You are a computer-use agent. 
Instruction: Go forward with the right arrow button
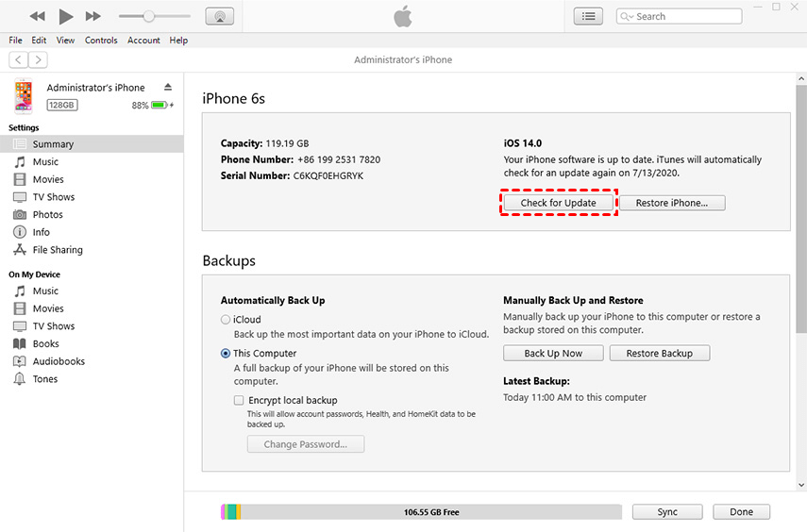pos(38,59)
